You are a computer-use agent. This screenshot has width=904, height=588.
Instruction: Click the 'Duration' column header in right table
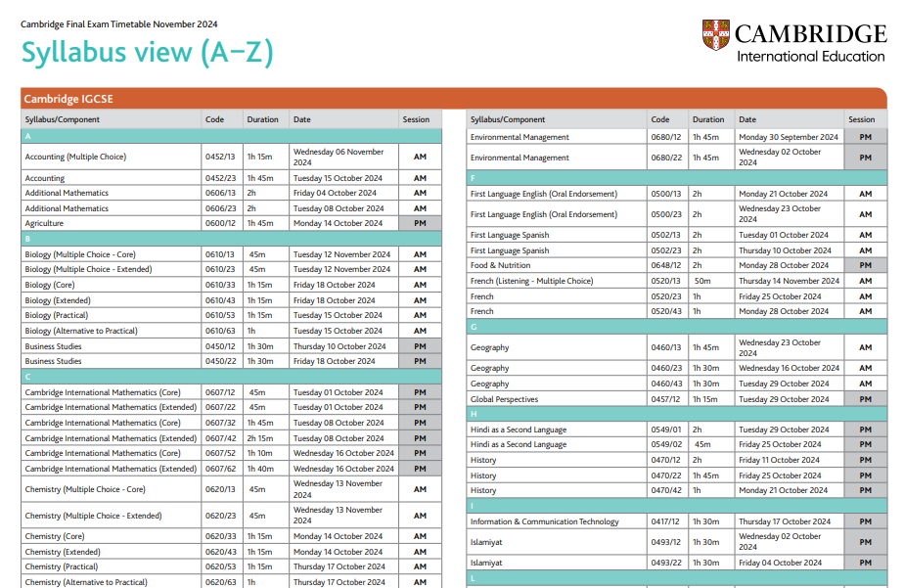708,120
